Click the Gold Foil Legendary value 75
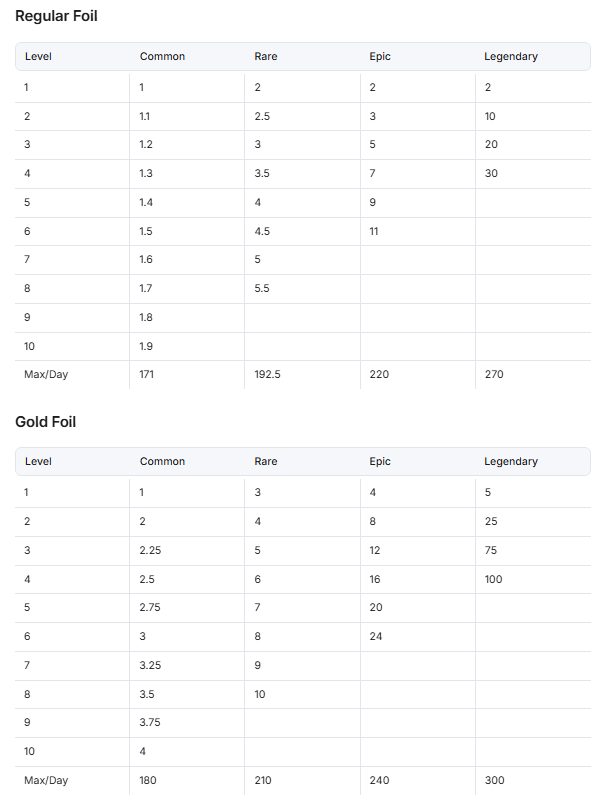Screen dimensions: 609x810 tap(491, 550)
